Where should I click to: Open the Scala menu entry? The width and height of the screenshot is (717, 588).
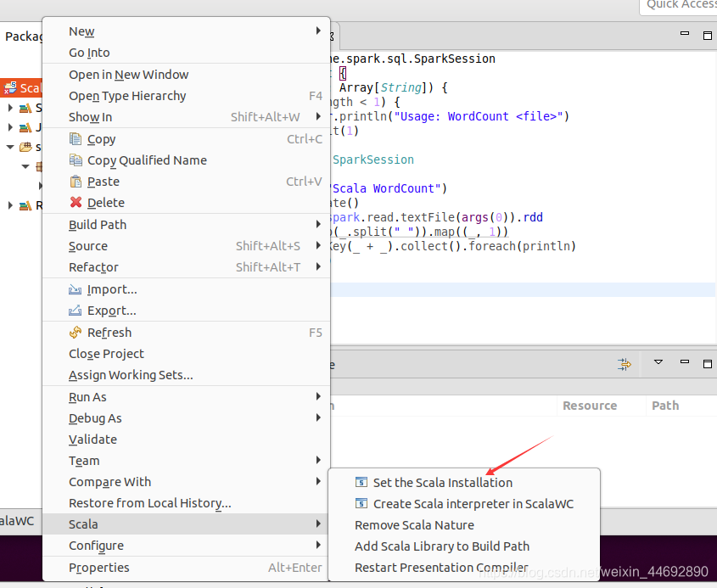tap(186, 524)
